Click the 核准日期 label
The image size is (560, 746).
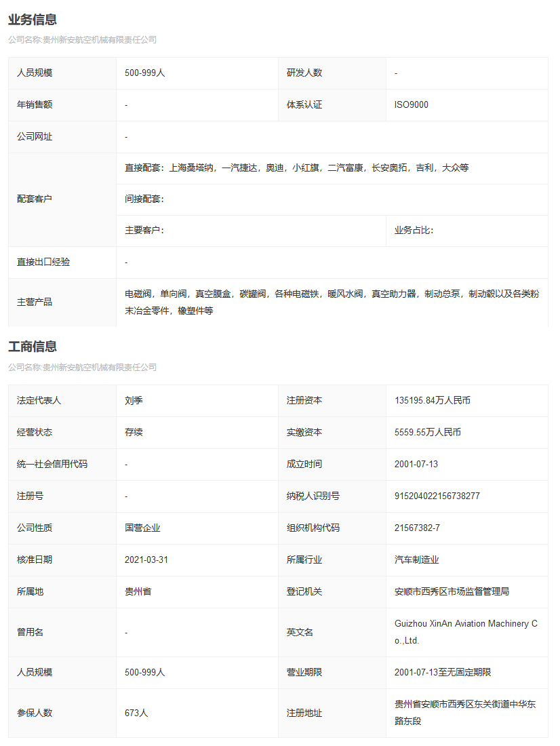(35, 560)
